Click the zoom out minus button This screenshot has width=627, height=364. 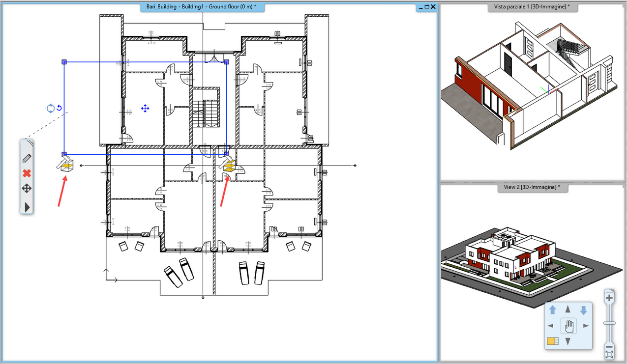(609, 348)
